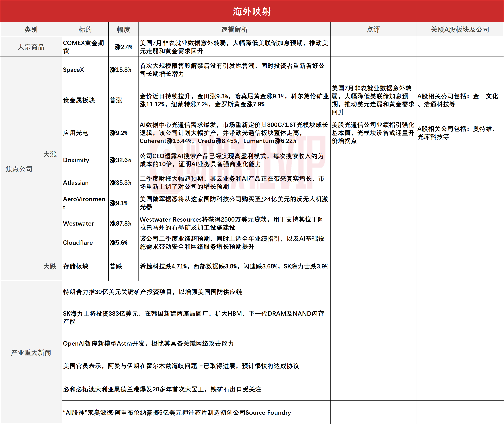This screenshot has width=504, height=424.
Task: Select the SpaceX cell
Action: pos(85,69)
